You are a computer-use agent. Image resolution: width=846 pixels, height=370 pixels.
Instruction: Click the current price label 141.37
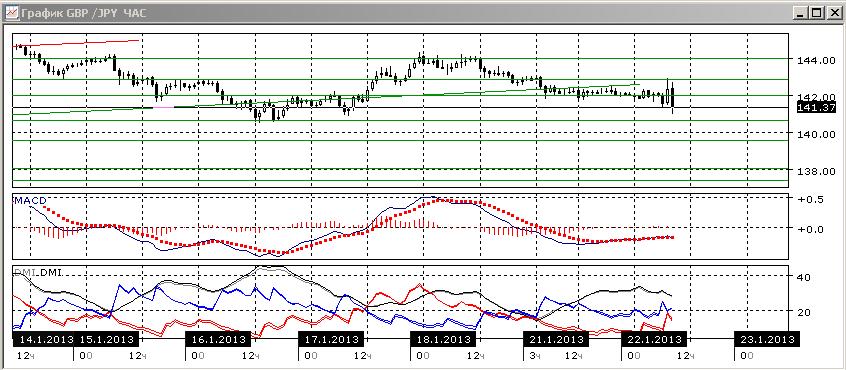tap(816, 108)
